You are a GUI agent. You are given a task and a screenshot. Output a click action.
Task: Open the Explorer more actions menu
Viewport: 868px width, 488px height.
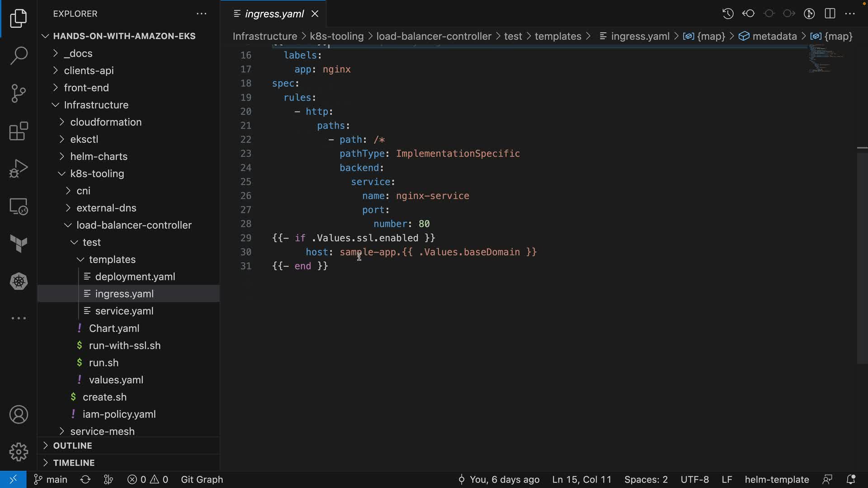pyautogui.click(x=202, y=14)
